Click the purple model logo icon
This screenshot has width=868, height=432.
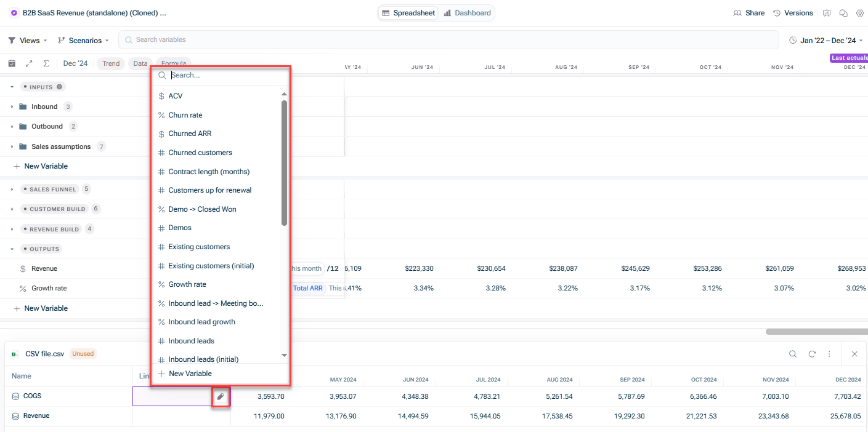pos(14,13)
